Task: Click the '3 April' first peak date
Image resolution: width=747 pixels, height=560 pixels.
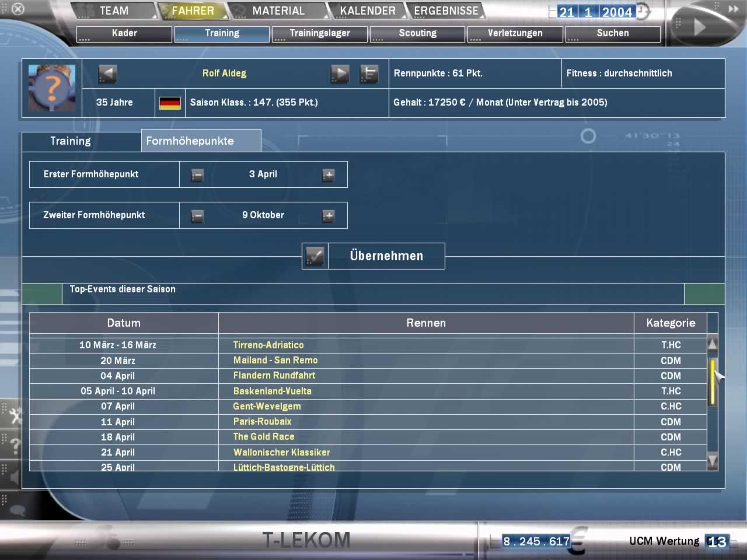Action: (x=263, y=174)
